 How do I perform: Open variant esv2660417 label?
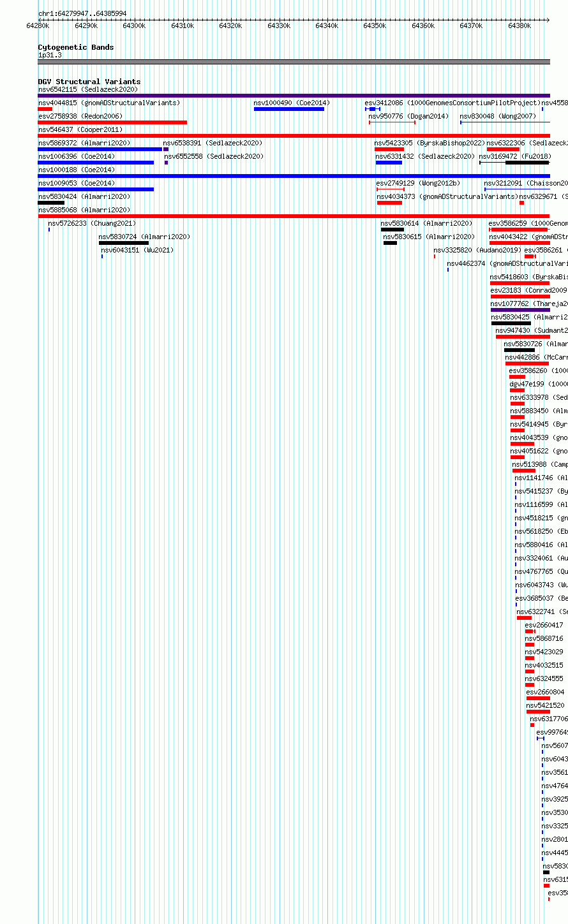pyautogui.click(x=544, y=625)
